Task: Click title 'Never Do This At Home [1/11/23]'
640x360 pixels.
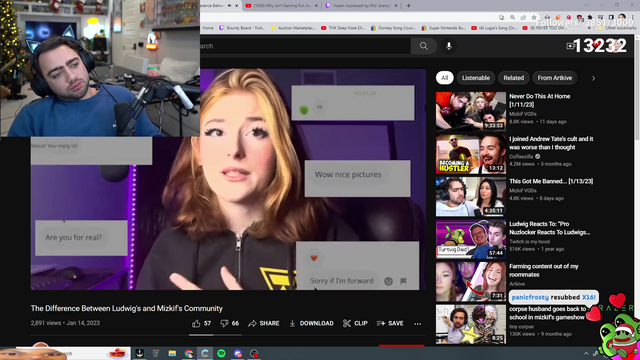Action: pos(540,100)
